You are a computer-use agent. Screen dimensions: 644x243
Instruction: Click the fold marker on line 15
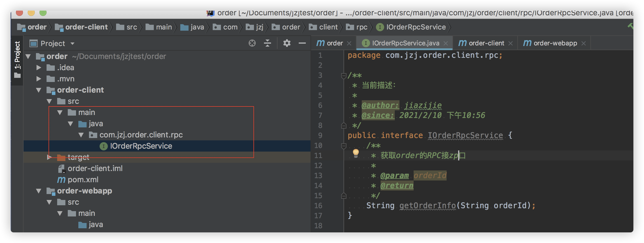pyautogui.click(x=343, y=196)
